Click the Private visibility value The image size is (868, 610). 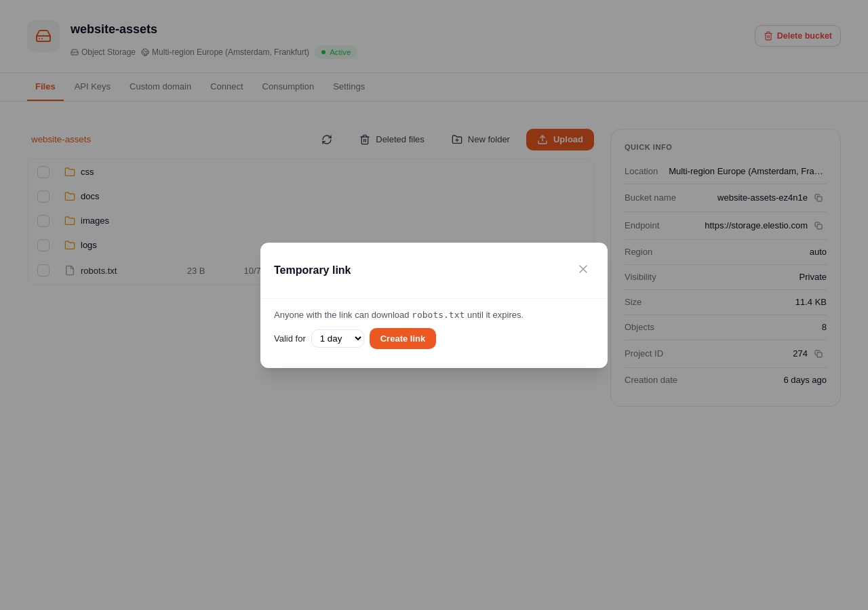(812, 277)
